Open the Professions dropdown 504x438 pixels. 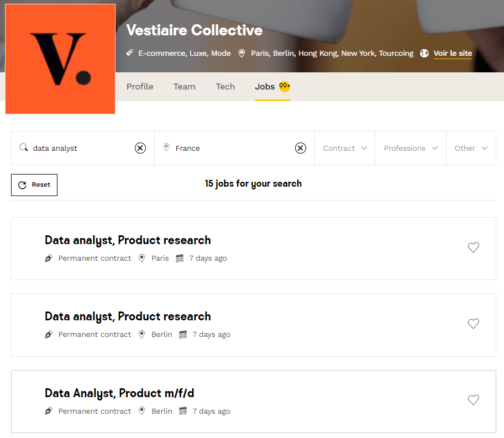coord(411,148)
